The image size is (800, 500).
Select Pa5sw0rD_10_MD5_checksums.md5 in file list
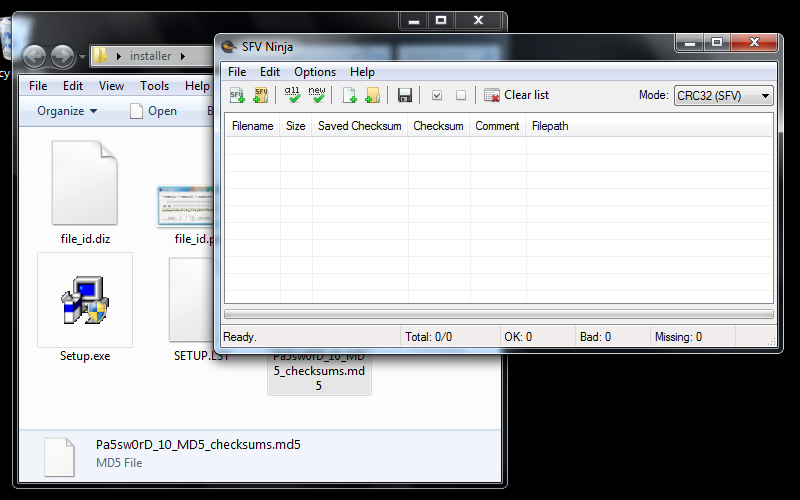tap(319, 371)
